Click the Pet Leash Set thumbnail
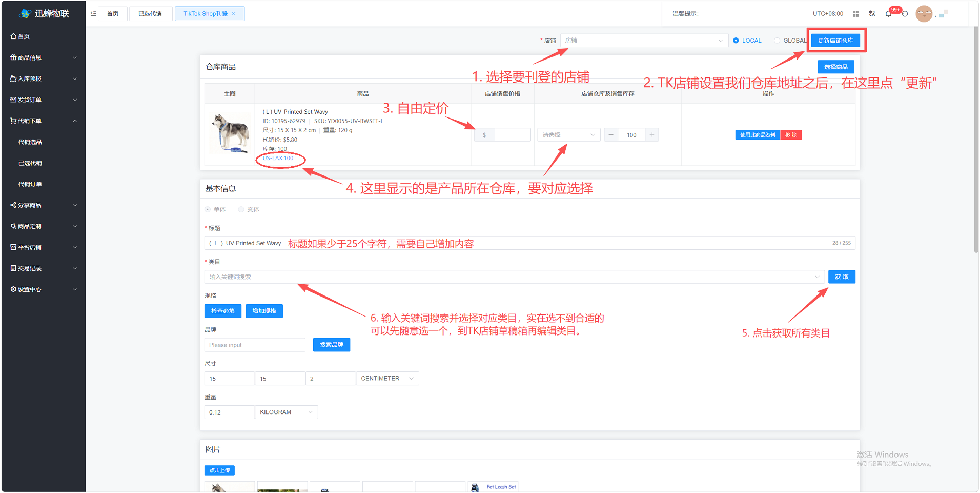 pos(493,487)
